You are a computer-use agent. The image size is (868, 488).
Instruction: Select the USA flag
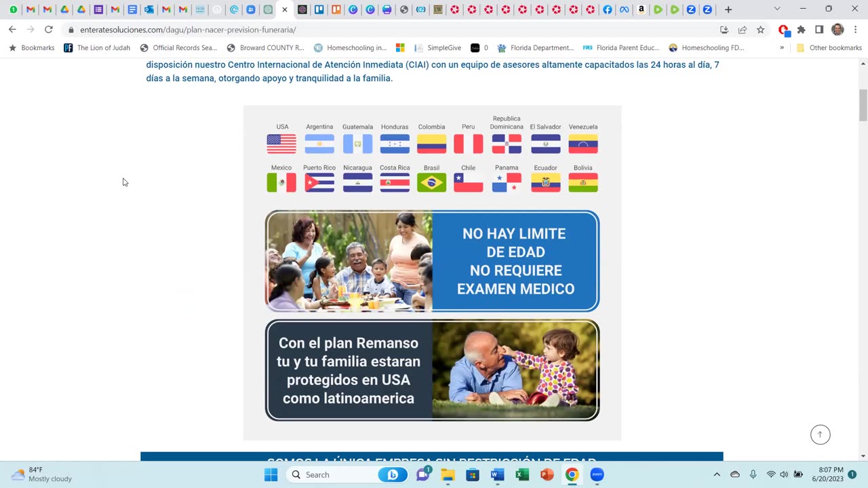[281, 144]
